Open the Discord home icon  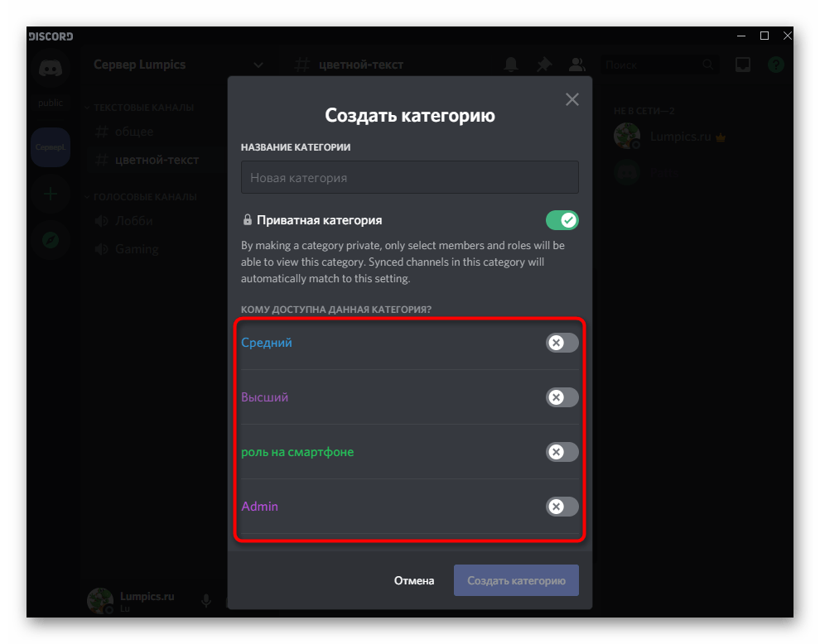51,67
